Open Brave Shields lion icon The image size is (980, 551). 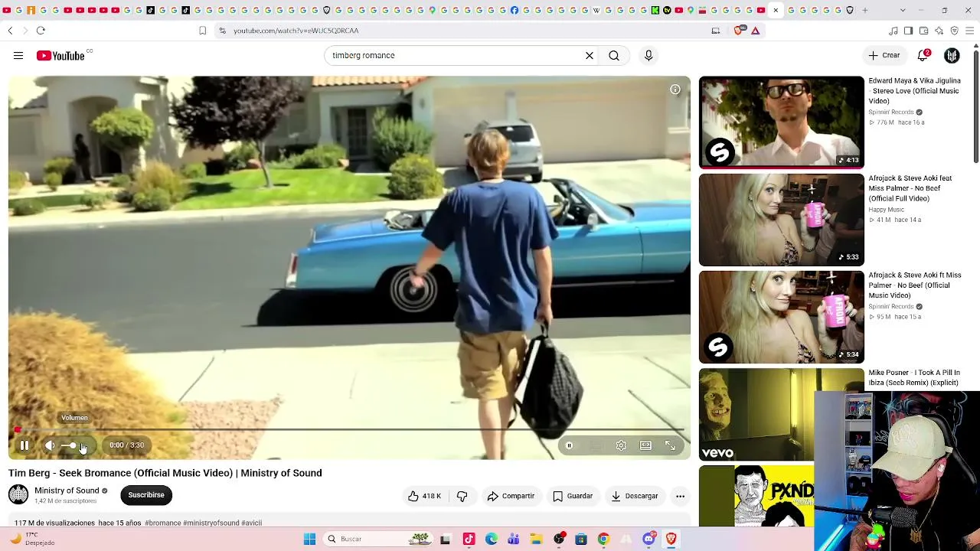pyautogui.click(x=739, y=31)
